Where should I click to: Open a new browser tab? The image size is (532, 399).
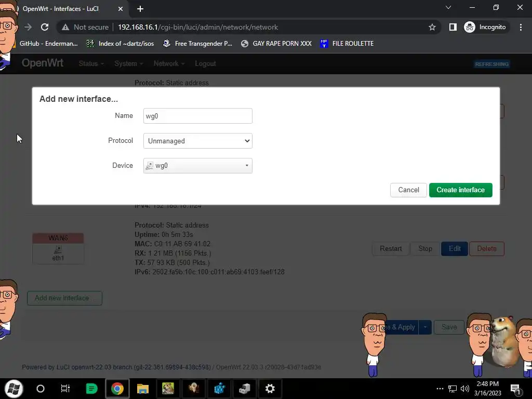140,9
